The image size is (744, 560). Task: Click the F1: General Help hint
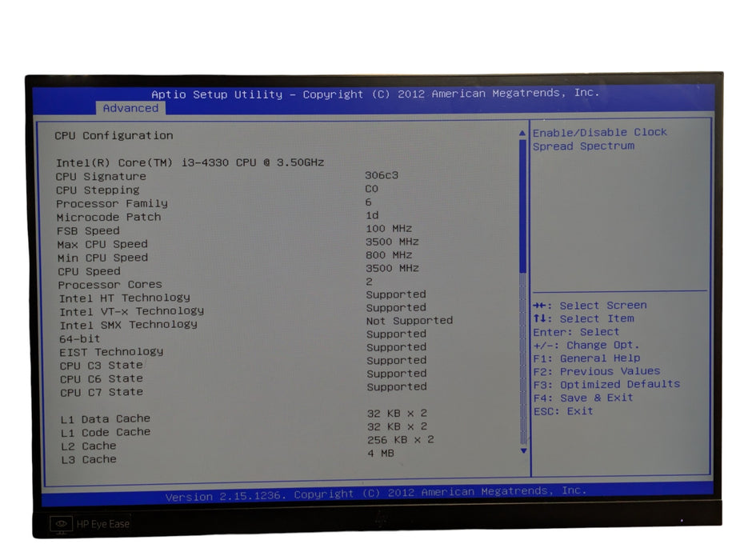(587, 358)
